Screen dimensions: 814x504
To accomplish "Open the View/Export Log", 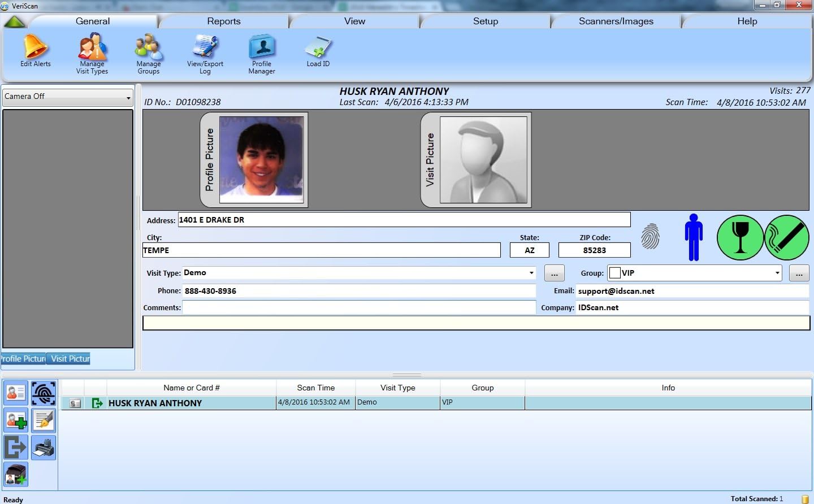I will tap(205, 51).
